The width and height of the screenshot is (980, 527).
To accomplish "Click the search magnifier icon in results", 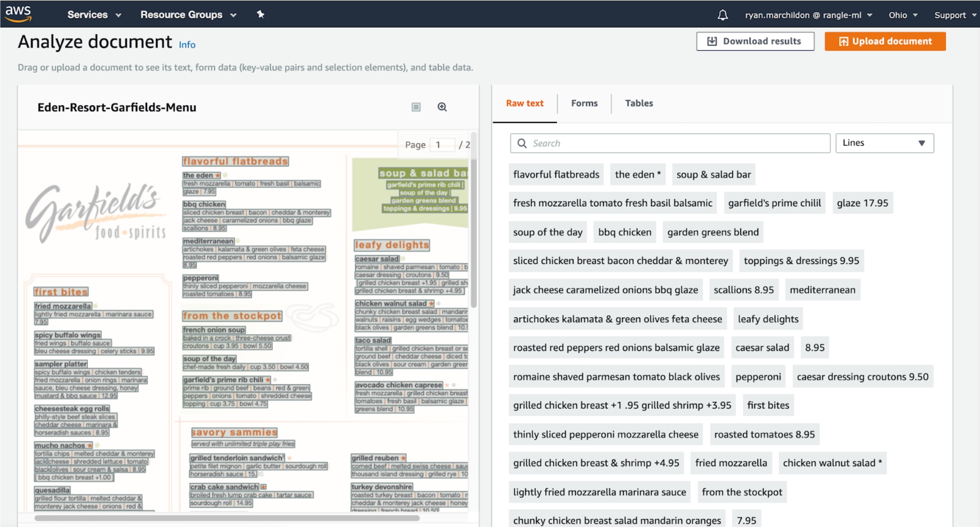I will (x=522, y=143).
